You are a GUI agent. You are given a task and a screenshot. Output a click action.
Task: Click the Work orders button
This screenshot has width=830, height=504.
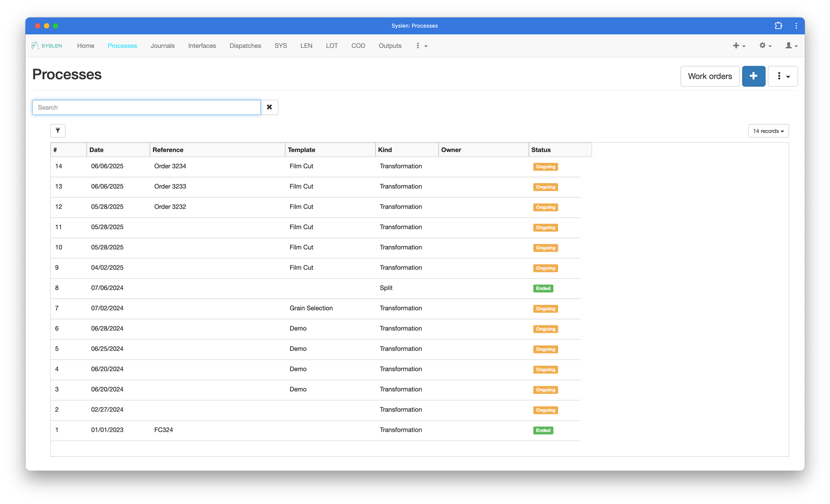(710, 76)
